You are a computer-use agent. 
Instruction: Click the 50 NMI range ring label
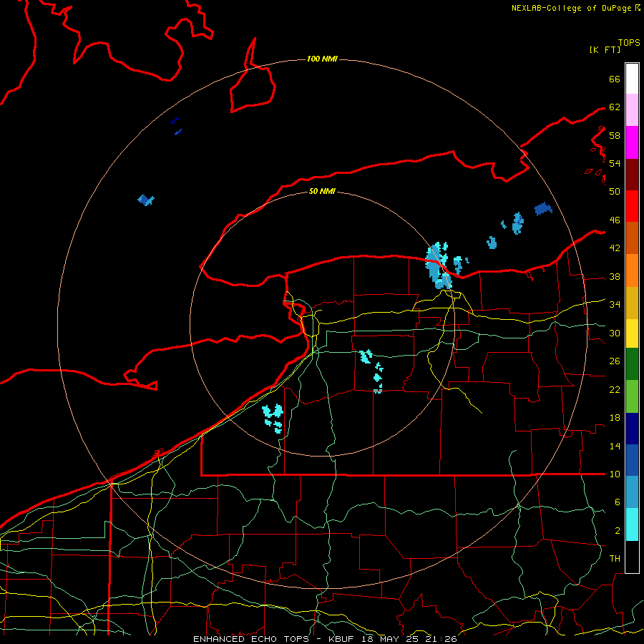coord(322,191)
